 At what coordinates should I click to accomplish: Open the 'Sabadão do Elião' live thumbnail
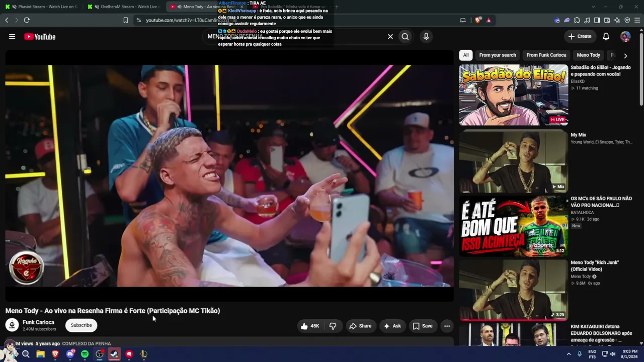(x=513, y=95)
